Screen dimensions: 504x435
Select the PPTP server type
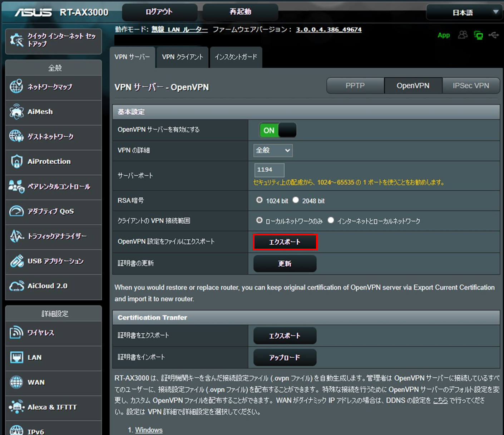point(355,86)
